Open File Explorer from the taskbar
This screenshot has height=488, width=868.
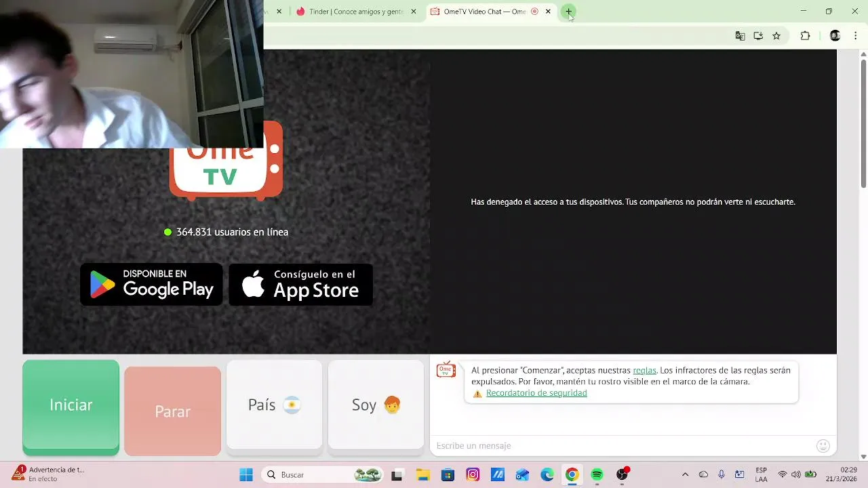pos(422,474)
